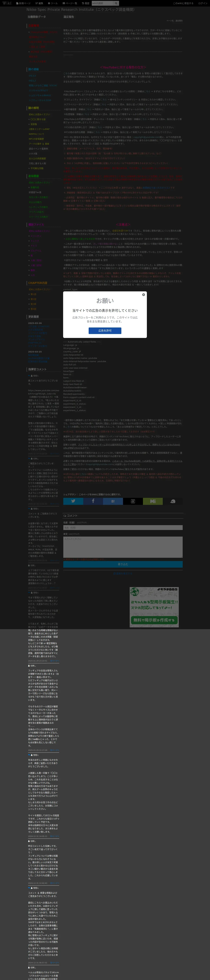The width and height of the screenshot is (210, 980).
Task: Open 小ネタ集 link
Action: click(33, 154)
